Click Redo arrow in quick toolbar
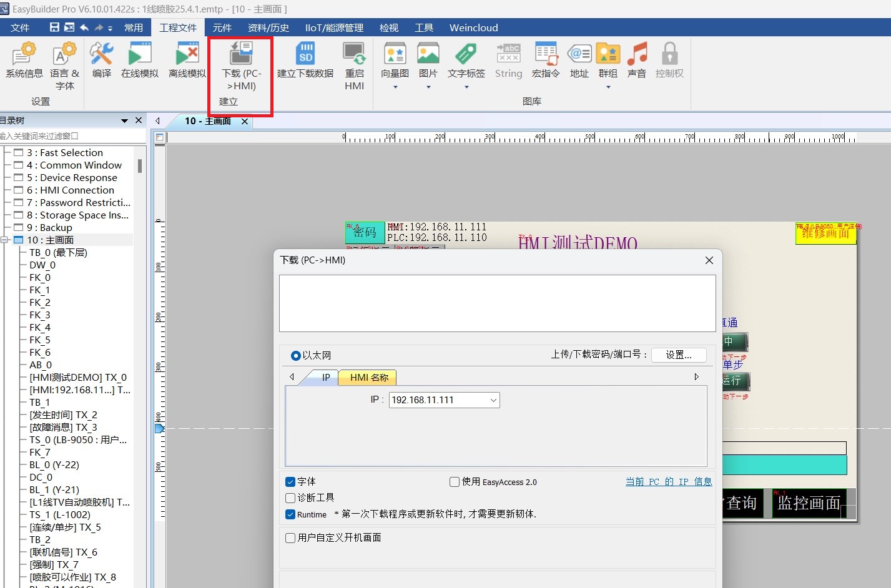This screenshot has width=891, height=588. tap(99, 27)
